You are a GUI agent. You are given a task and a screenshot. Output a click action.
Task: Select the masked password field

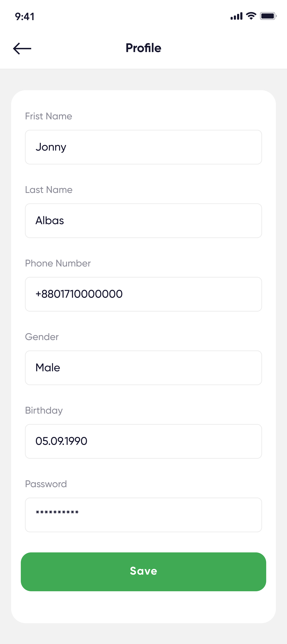point(143,515)
